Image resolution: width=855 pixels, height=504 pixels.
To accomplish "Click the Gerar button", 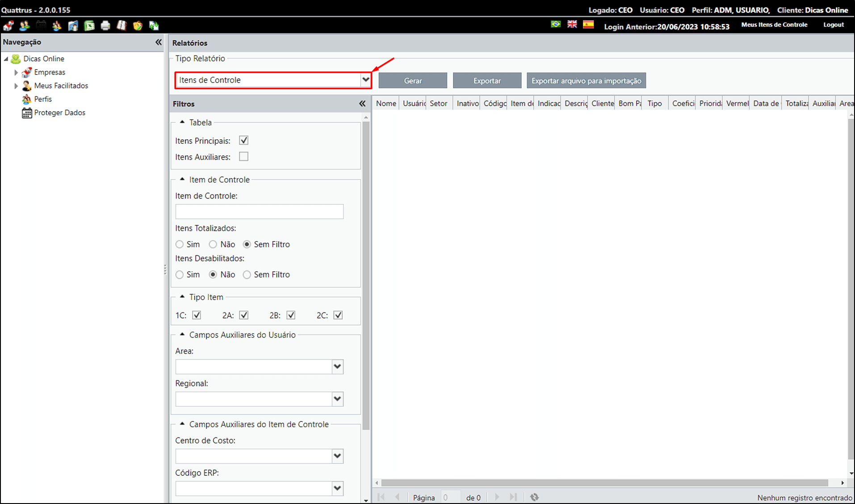I will point(413,81).
